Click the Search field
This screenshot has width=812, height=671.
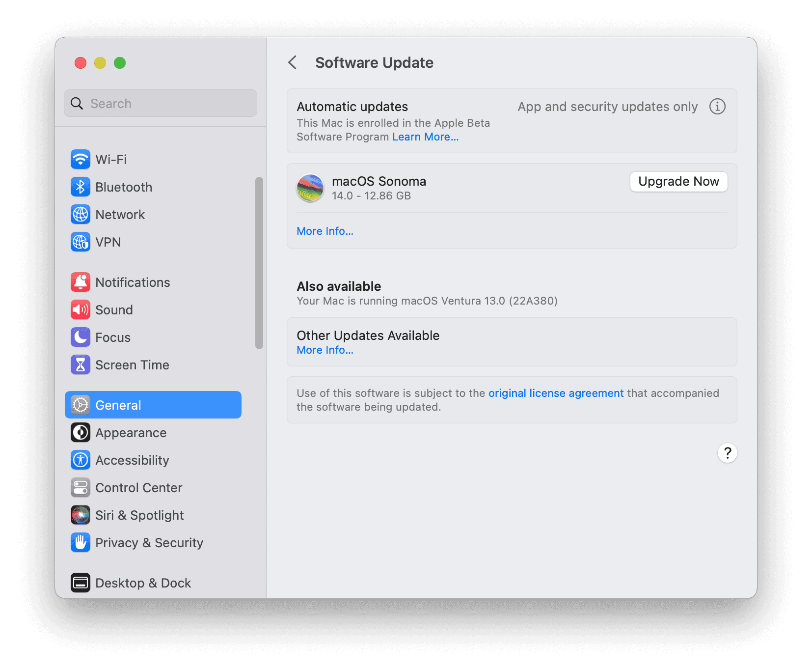[160, 103]
